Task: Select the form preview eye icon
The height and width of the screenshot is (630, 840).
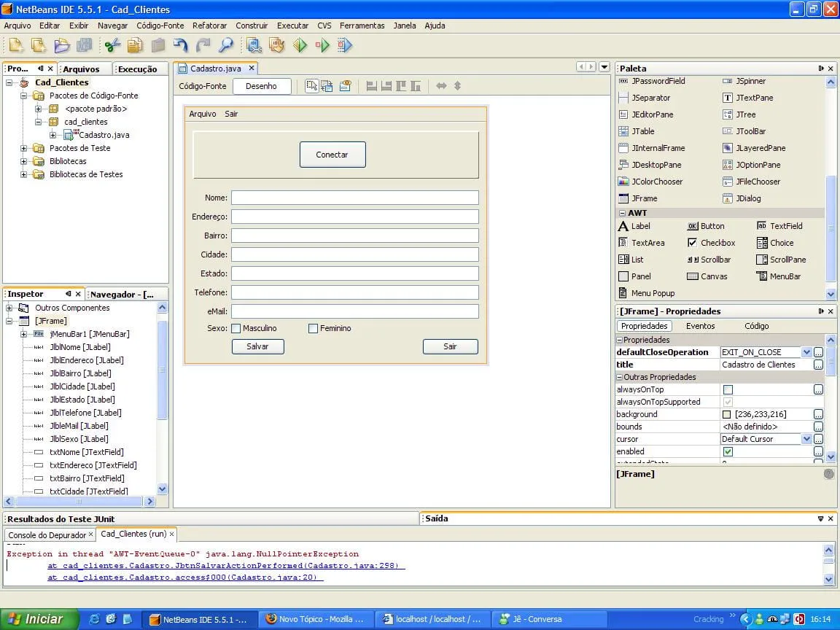Action: point(346,86)
